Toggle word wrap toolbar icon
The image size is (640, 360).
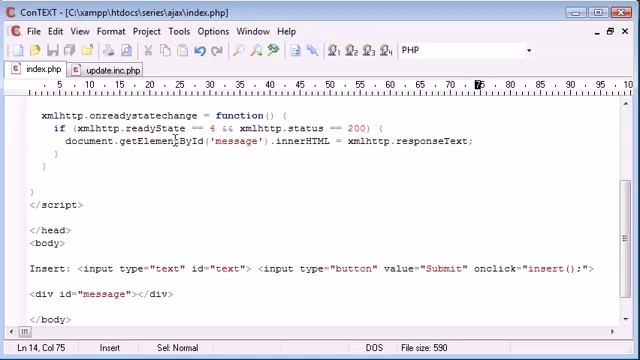tap(295, 50)
